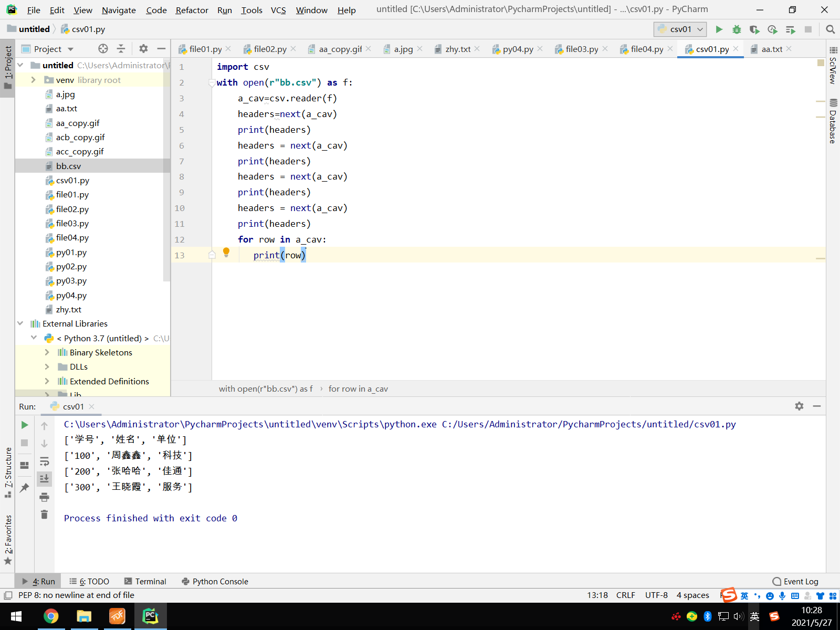Hide the Run tool window

click(x=817, y=406)
